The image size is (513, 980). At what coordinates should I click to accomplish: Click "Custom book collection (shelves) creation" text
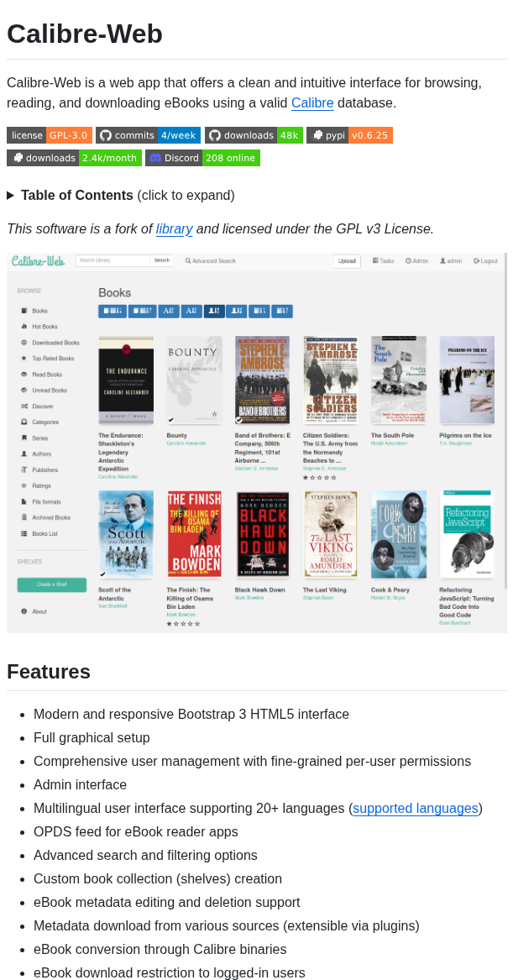coord(158,878)
